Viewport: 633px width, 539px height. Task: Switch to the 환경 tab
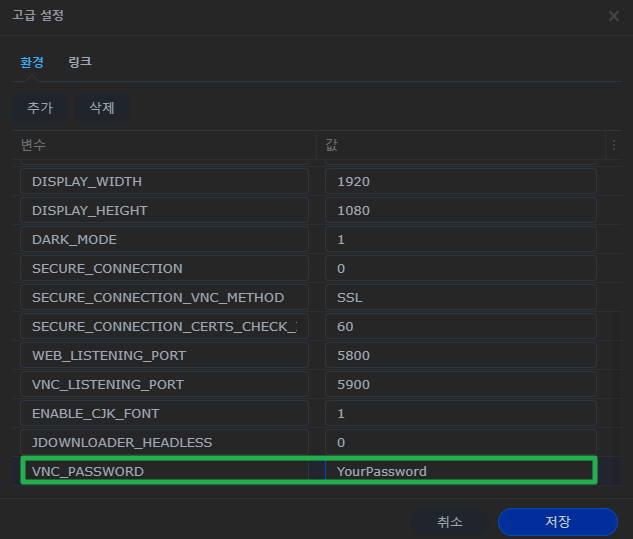[x=32, y=62]
